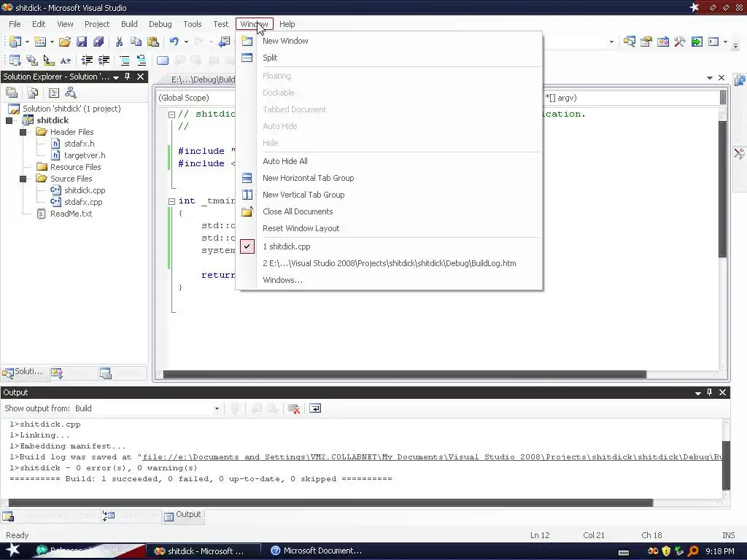Click checked 1 shitdick.cpp window entry
Screen dimensions: 747x560
point(390,246)
